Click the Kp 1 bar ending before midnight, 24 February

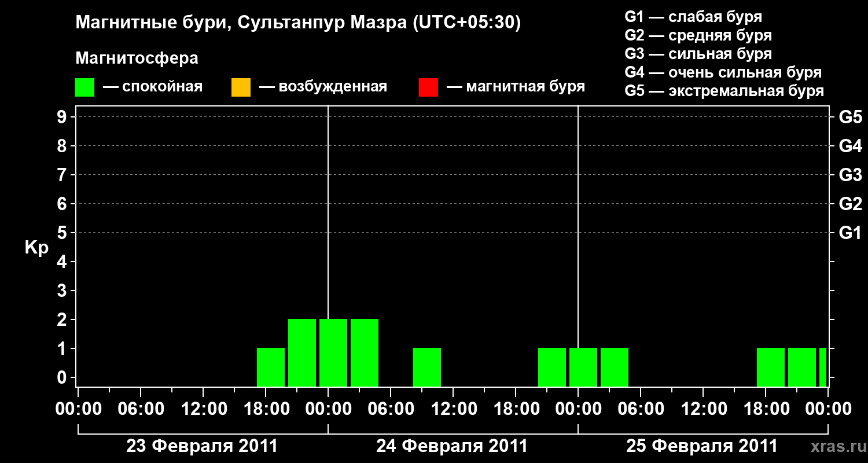552,367
